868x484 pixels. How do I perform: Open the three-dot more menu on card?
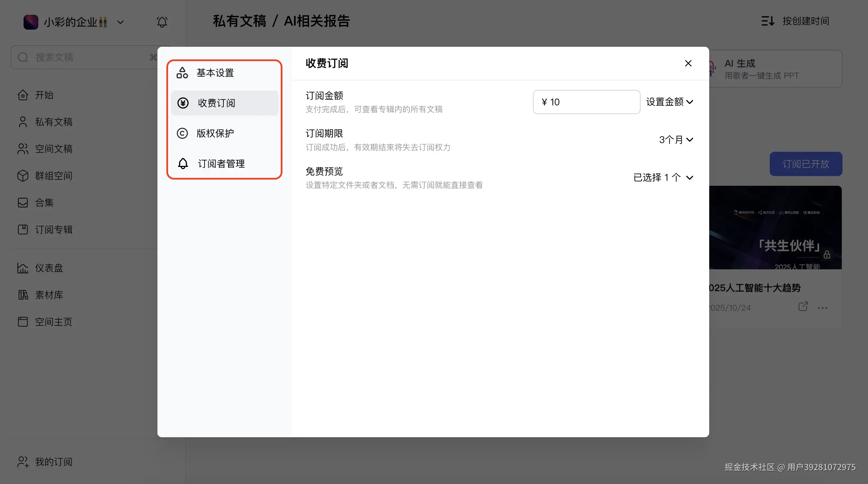click(822, 308)
